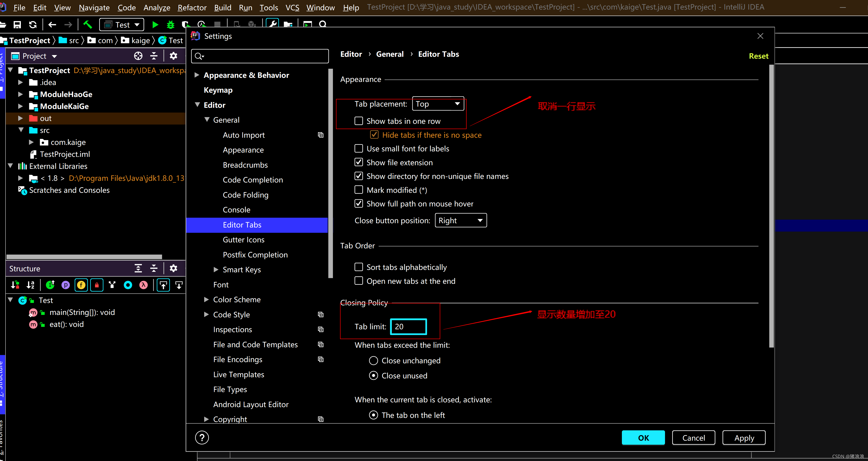Toggle Show Lambdas pink lambda icon
Screen dimensions: 868x461
coord(144,285)
